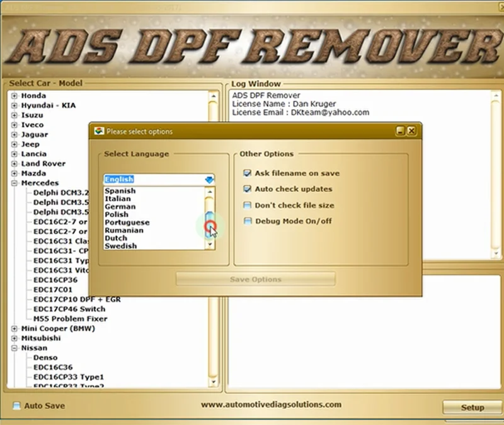This screenshot has height=425, width=504.
Task: Click the options dialog title icon
Action: point(99,131)
